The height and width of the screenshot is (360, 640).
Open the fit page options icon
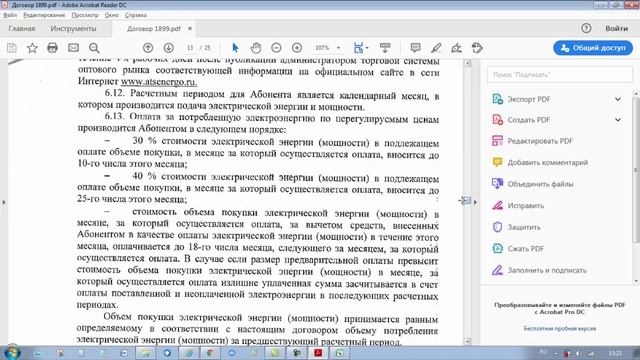pos(360,48)
